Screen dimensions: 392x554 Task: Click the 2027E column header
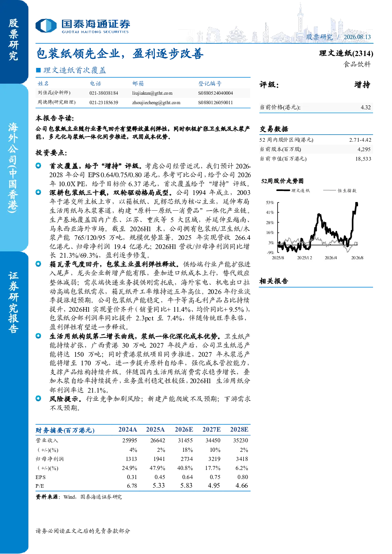point(212,430)
